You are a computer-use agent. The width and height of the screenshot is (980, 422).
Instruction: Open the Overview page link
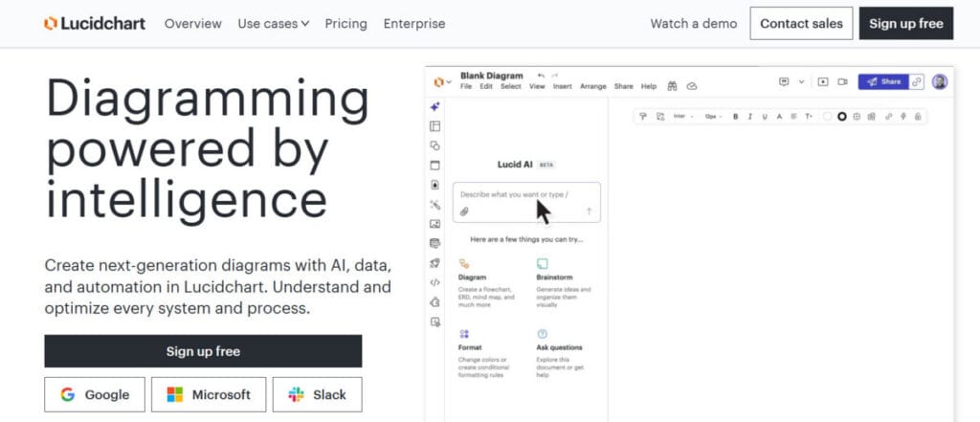pos(192,24)
